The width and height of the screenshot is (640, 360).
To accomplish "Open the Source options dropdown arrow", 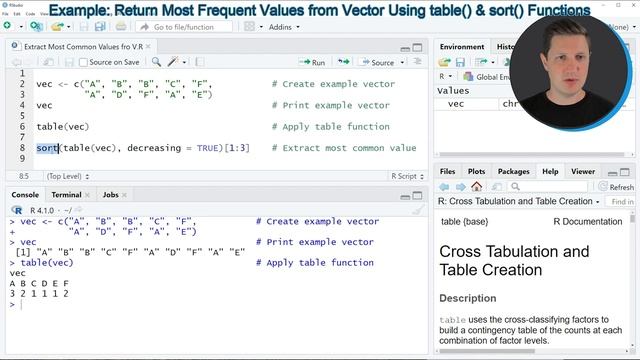I will coord(402,62).
